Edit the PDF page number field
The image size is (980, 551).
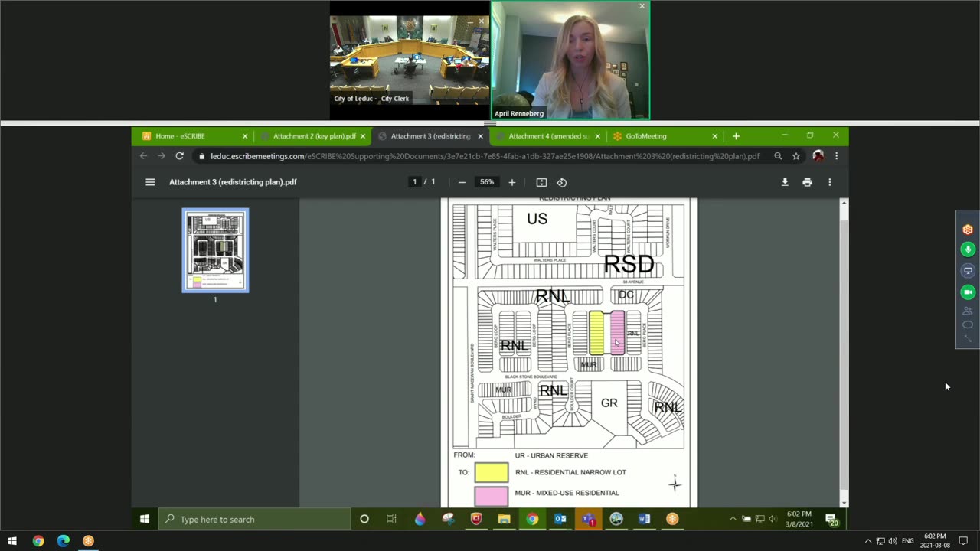[x=414, y=182]
